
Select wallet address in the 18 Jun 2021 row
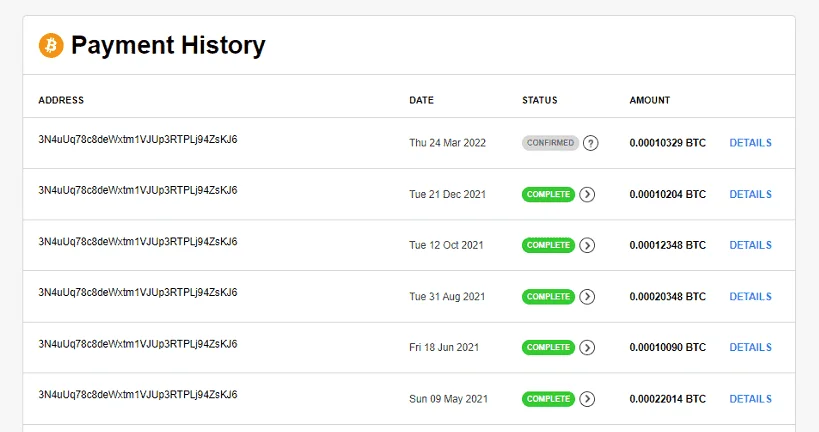(138, 344)
